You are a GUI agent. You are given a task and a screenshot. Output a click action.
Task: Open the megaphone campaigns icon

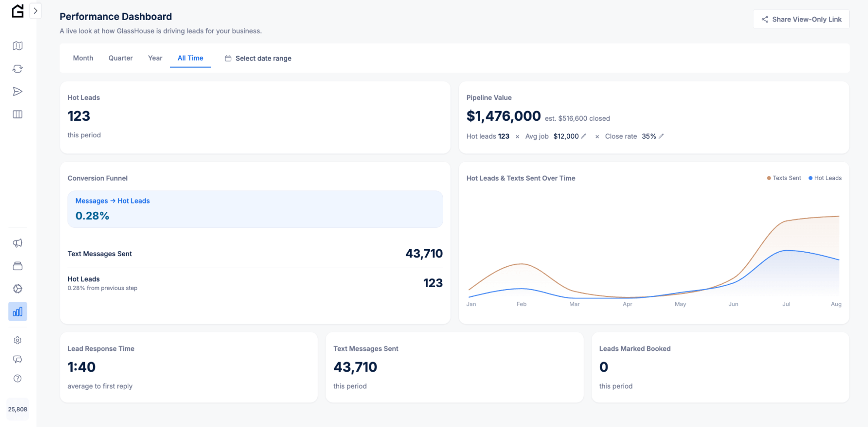click(x=18, y=243)
